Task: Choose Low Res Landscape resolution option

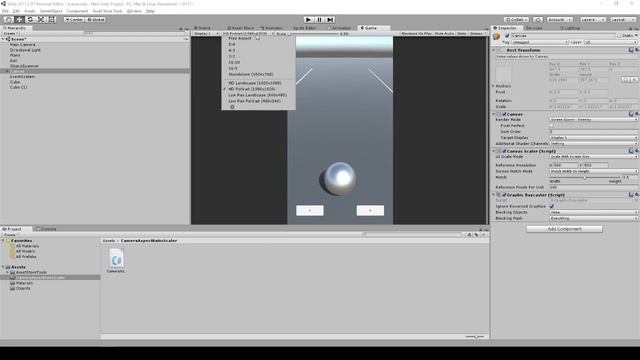Action: (x=258, y=95)
